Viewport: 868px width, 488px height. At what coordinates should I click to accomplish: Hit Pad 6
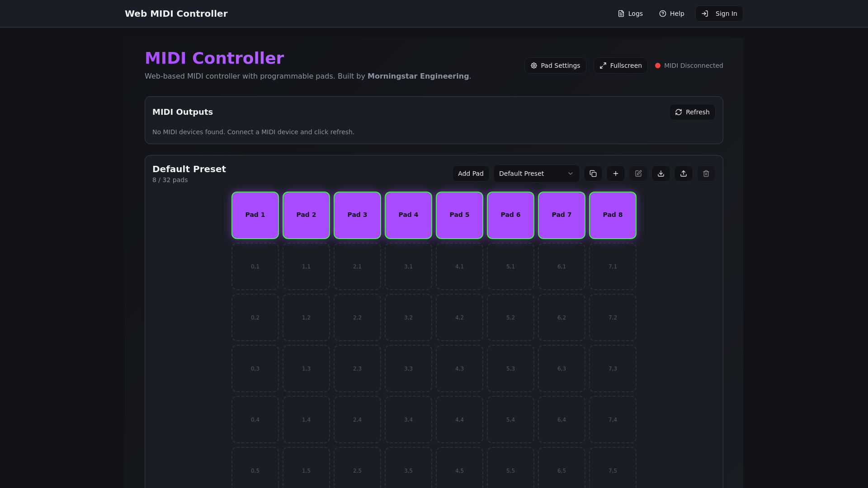pos(510,215)
